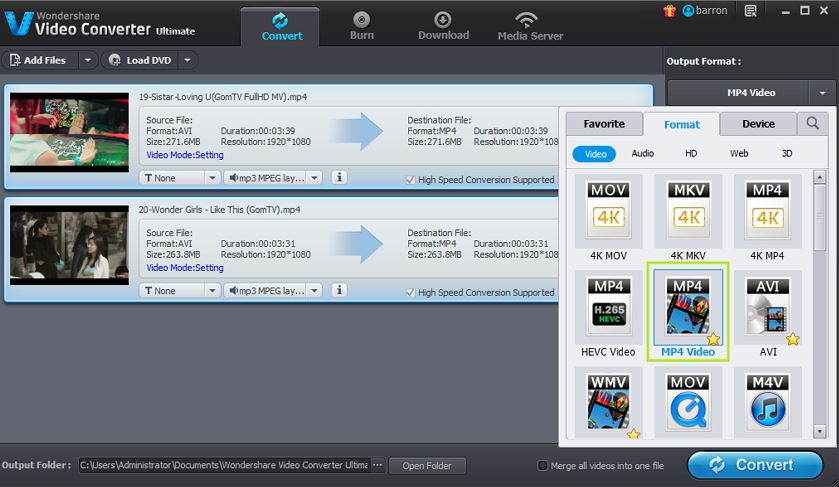Image resolution: width=839 pixels, height=487 pixels.
Task: Open the Download section
Action: [x=443, y=26]
